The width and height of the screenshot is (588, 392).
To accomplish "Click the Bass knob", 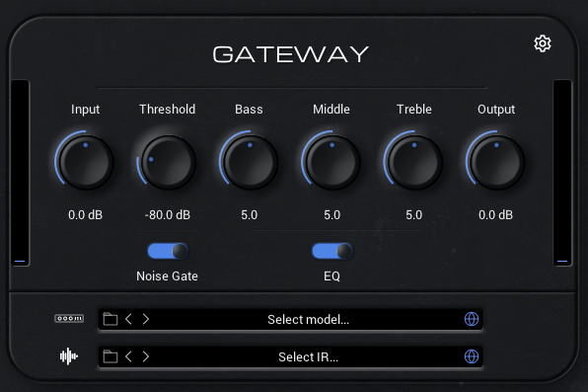I will coord(250,162).
